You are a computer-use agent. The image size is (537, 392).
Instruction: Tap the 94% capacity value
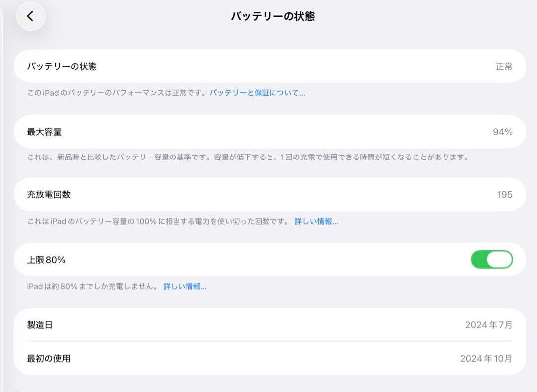[x=504, y=131]
